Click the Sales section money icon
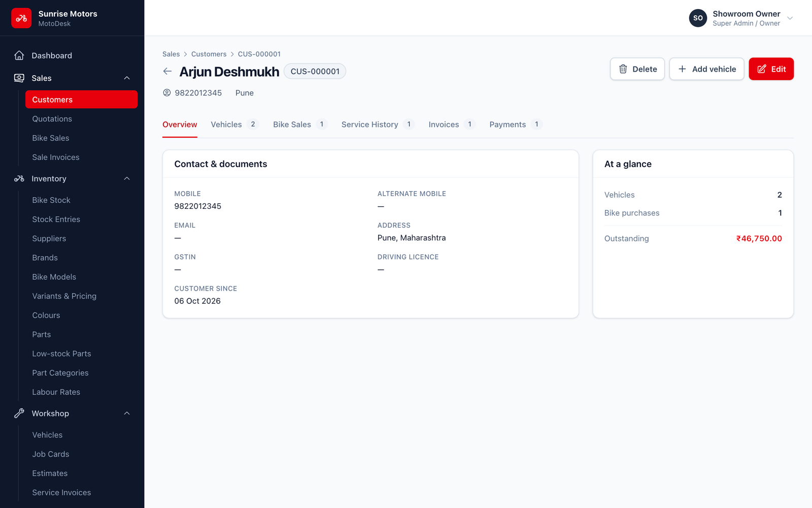This screenshot has height=508, width=812. point(19,78)
